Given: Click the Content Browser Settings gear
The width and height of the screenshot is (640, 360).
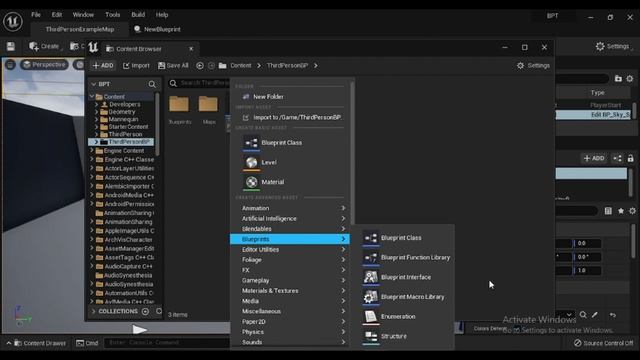Looking at the screenshot, I should (x=520, y=65).
